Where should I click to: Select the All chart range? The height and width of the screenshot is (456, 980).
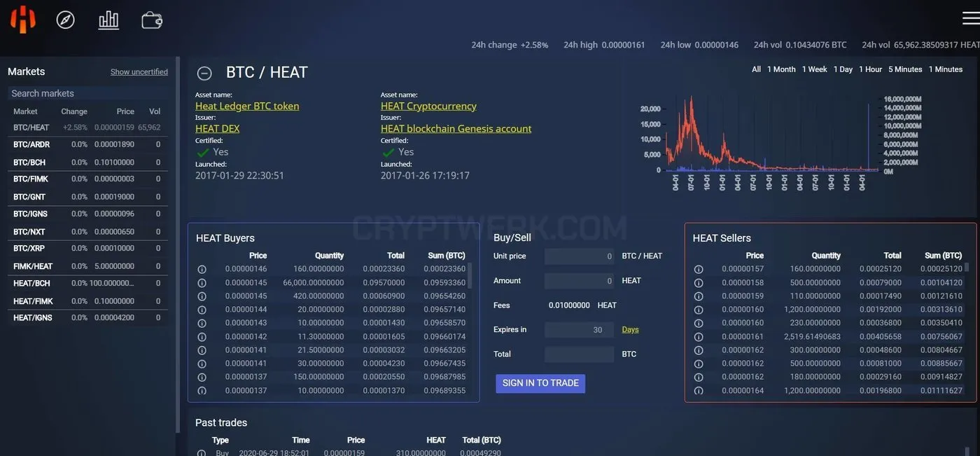tap(756, 69)
